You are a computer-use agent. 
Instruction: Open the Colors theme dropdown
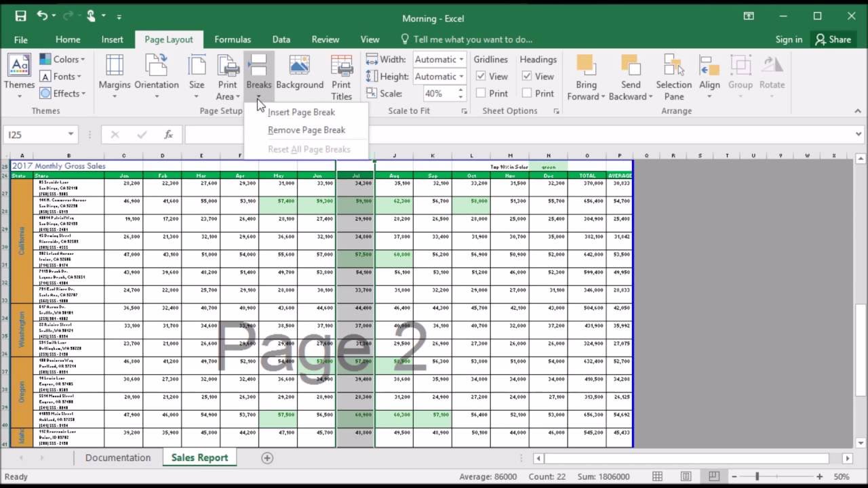[63, 60]
